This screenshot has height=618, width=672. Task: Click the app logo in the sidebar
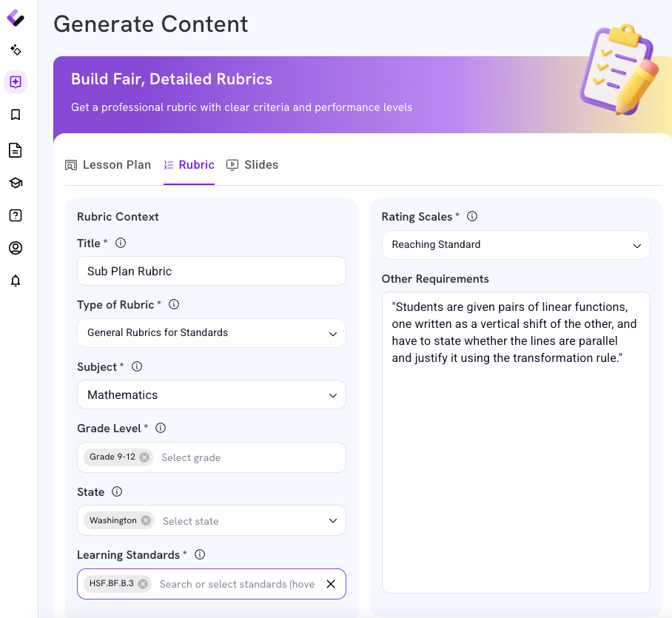point(16,18)
